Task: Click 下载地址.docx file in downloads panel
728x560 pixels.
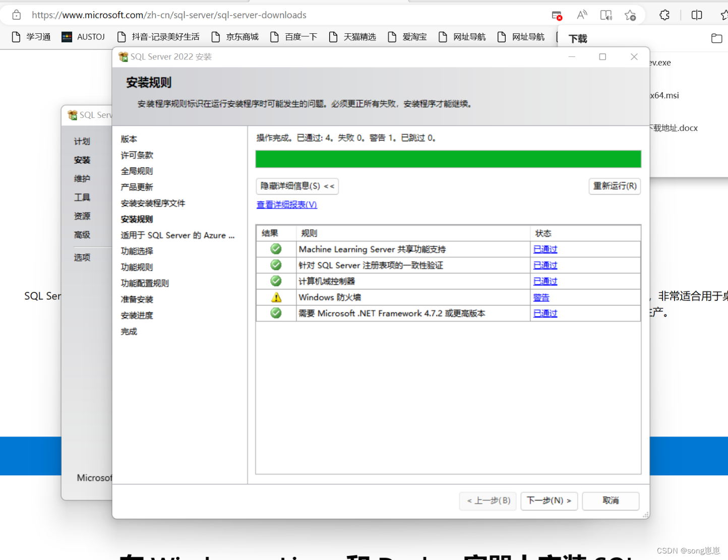Action: 674,128
